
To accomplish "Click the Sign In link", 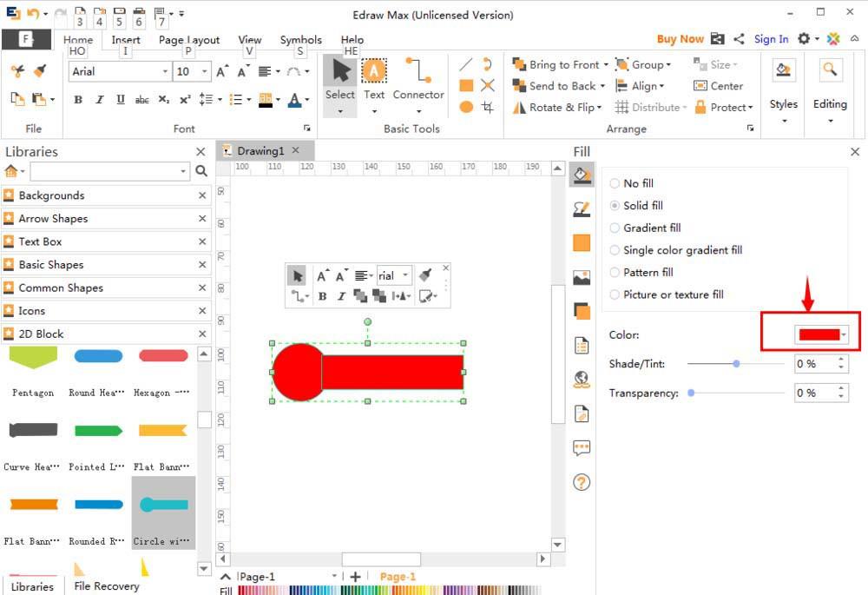I will click(x=771, y=39).
